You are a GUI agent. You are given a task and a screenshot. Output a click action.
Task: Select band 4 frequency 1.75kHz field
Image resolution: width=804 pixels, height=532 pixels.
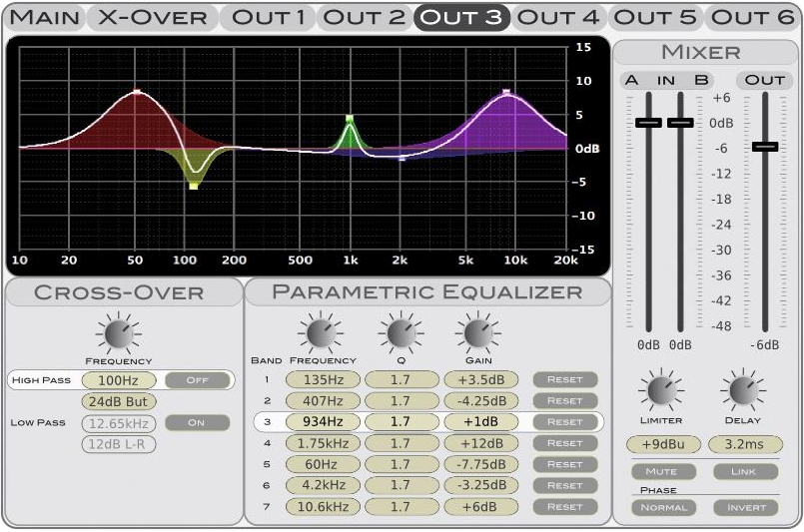click(323, 443)
